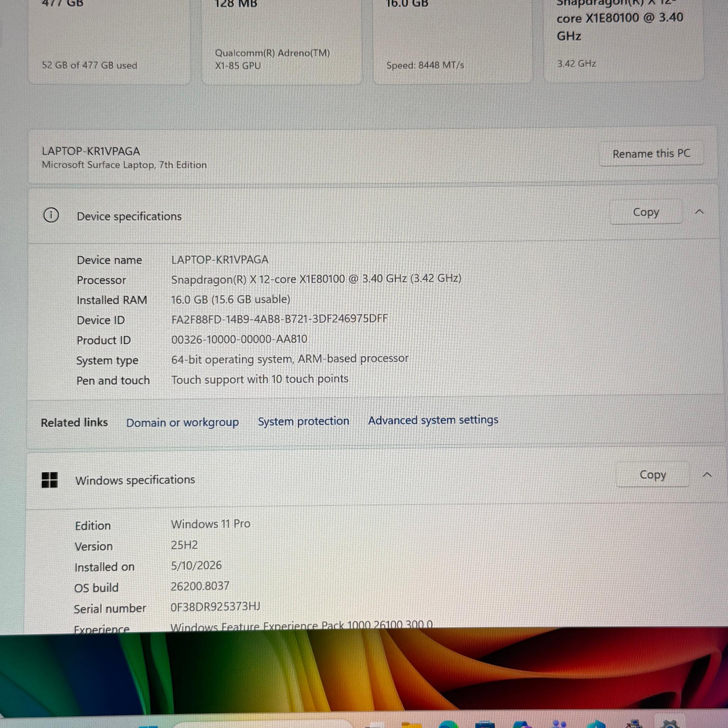Select the System type value ARM-based processor

coord(290,359)
